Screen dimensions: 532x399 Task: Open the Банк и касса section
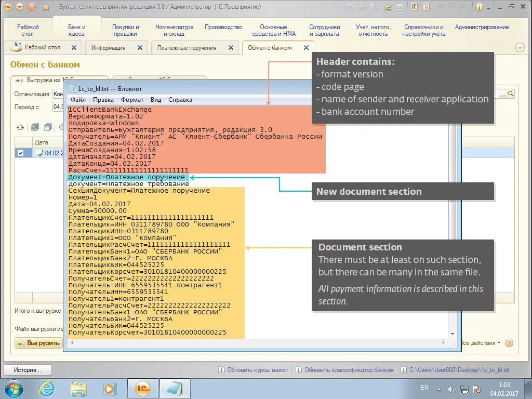click(x=77, y=31)
